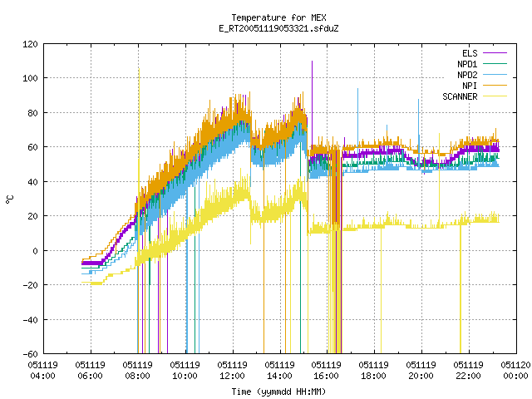Click the x-axis label 051119 20:00
This screenshot has height=399, width=532.
[x=421, y=371]
